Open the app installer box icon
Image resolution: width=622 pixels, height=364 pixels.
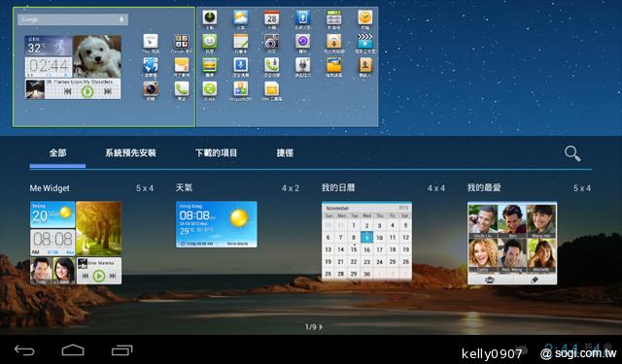click(x=334, y=41)
